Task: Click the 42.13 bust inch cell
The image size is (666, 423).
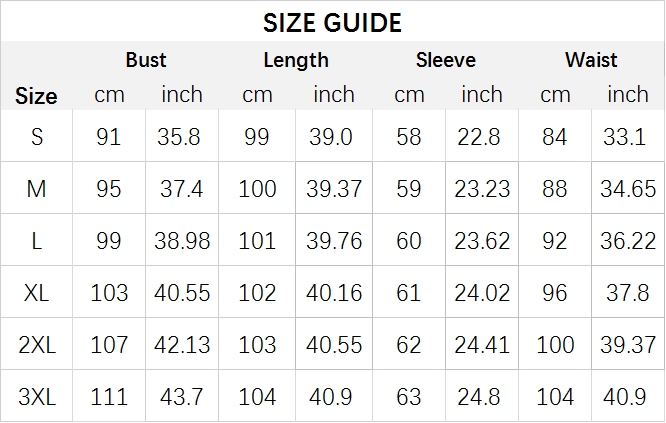Action: (x=182, y=344)
